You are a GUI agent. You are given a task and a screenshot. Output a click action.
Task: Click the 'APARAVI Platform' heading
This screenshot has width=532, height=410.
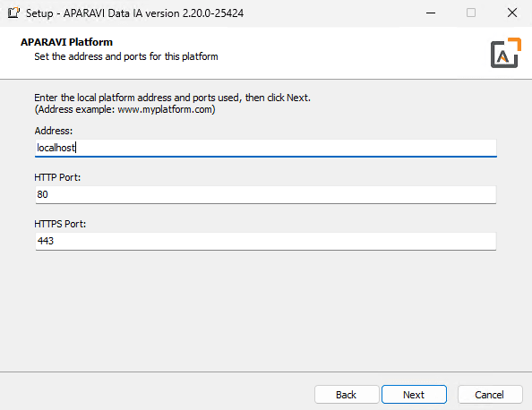tap(66, 42)
